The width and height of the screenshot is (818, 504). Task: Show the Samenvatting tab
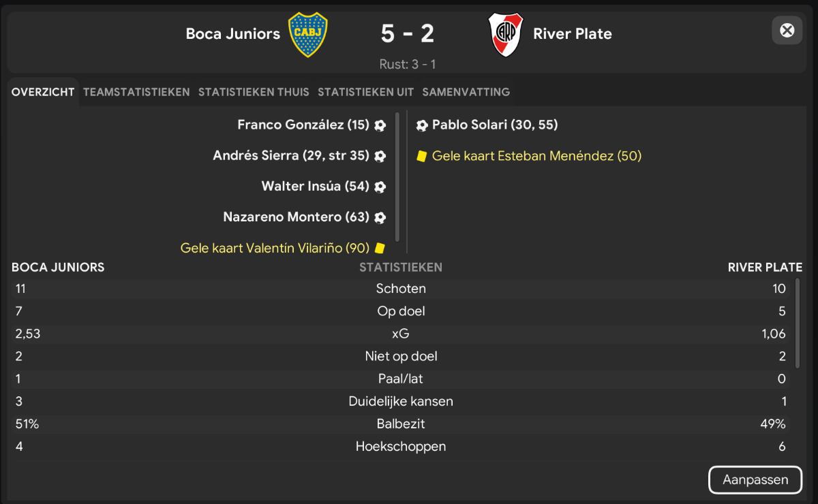466,92
